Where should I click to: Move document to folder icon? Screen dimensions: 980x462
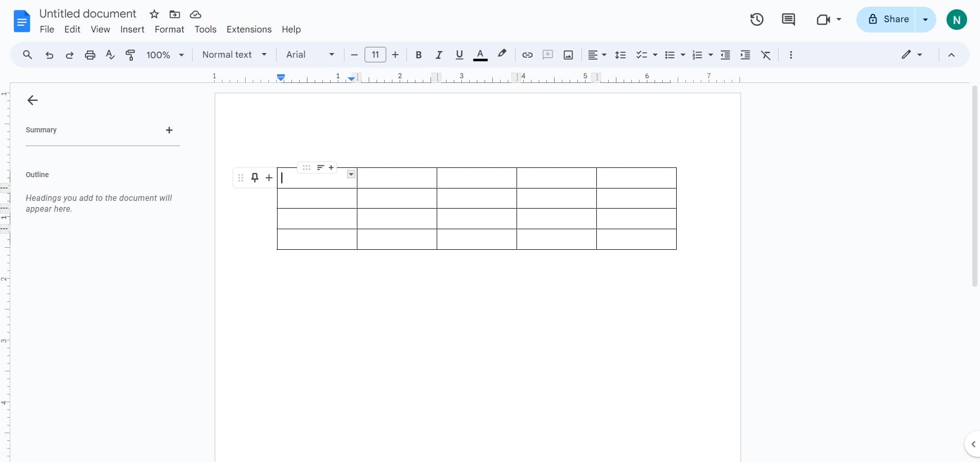click(x=175, y=14)
